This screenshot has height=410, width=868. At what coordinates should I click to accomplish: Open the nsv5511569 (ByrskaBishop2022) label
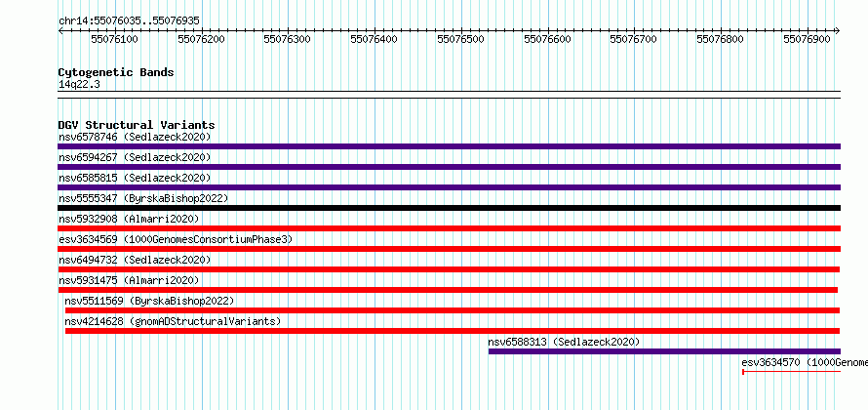[x=149, y=301]
